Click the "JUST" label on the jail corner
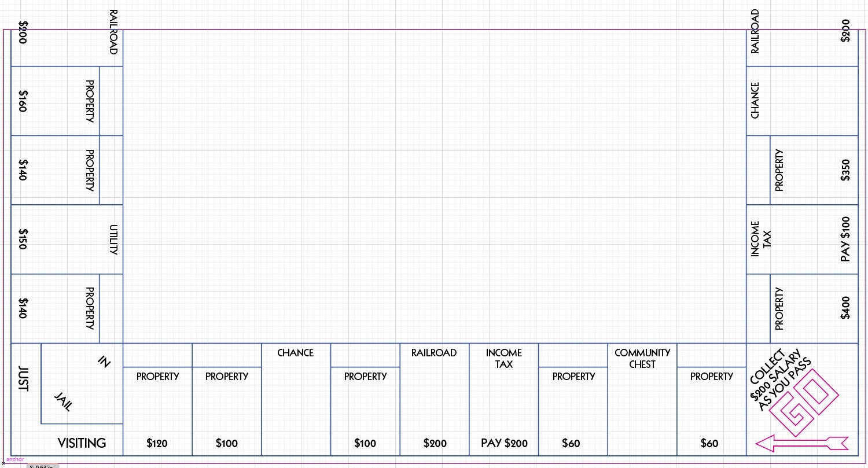 23,378
